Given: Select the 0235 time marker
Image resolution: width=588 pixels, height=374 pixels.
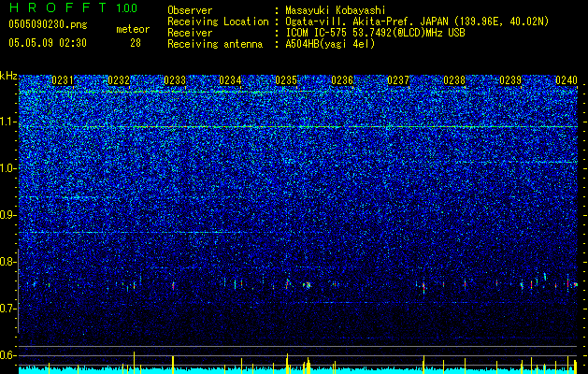Looking at the screenshot, I should pyautogui.click(x=286, y=80).
